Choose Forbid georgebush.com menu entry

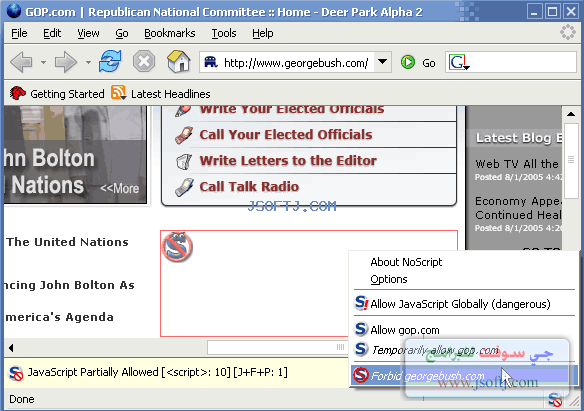tap(464, 375)
